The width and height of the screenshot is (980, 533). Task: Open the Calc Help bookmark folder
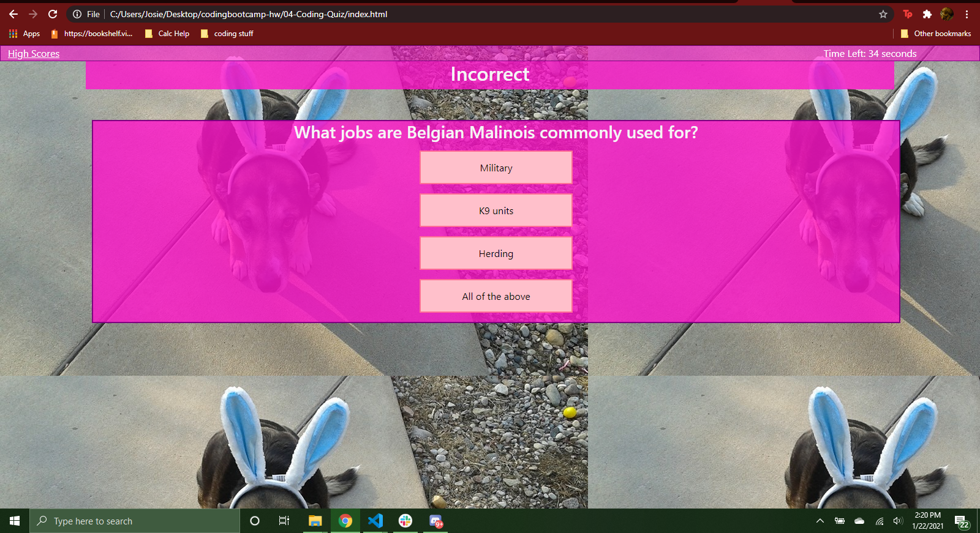(167, 34)
